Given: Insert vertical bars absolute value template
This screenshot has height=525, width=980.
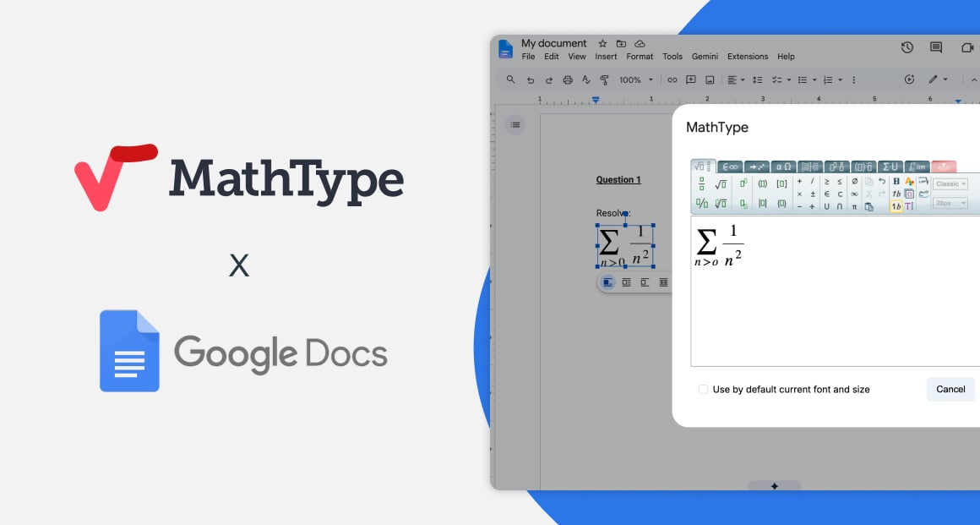Looking at the screenshot, I should coord(763,204).
